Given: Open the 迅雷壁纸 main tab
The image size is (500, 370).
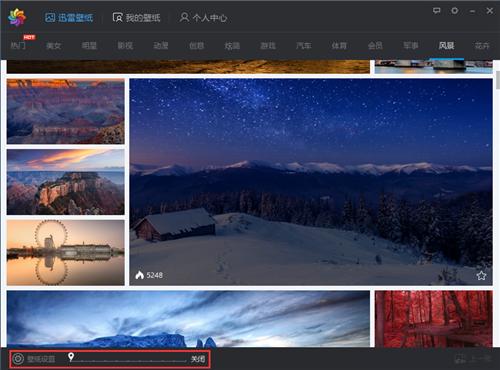Looking at the screenshot, I should tap(69, 18).
